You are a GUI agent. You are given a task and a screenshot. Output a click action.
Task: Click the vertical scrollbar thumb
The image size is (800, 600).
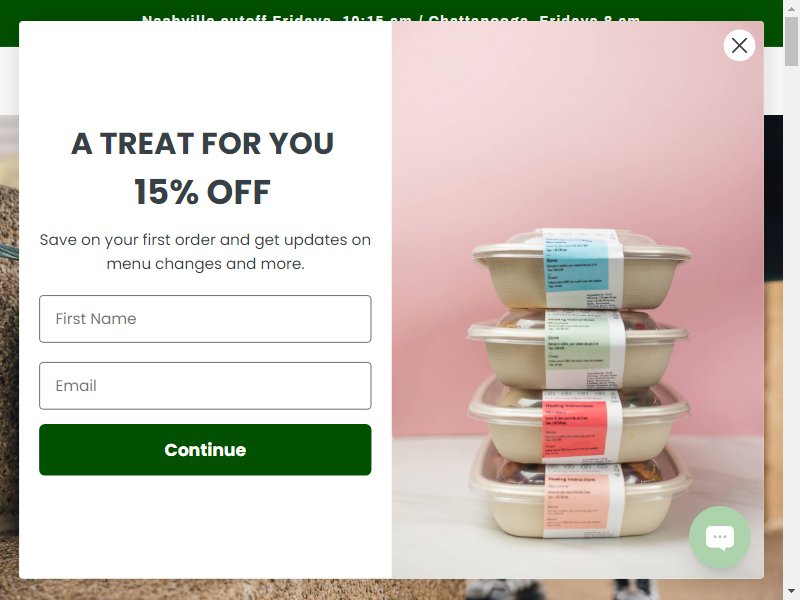point(791,42)
